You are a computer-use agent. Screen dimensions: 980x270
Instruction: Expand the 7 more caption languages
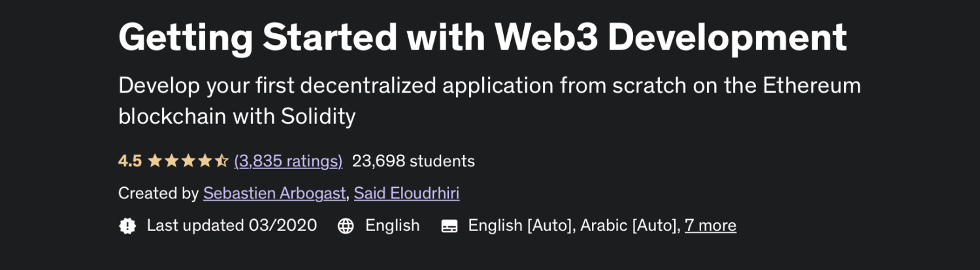pyautogui.click(x=710, y=226)
